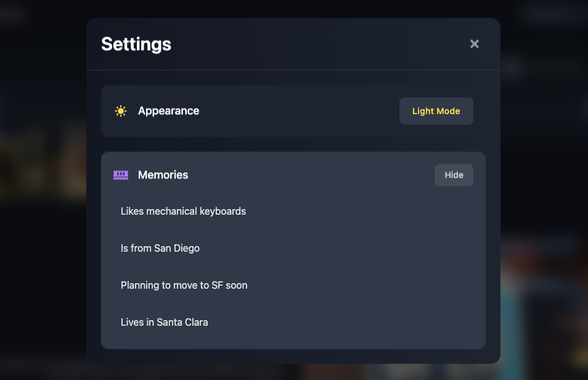Click the dimmed backdrop right of the dialog
The width and height of the screenshot is (588, 380).
[x=542, y=185]
